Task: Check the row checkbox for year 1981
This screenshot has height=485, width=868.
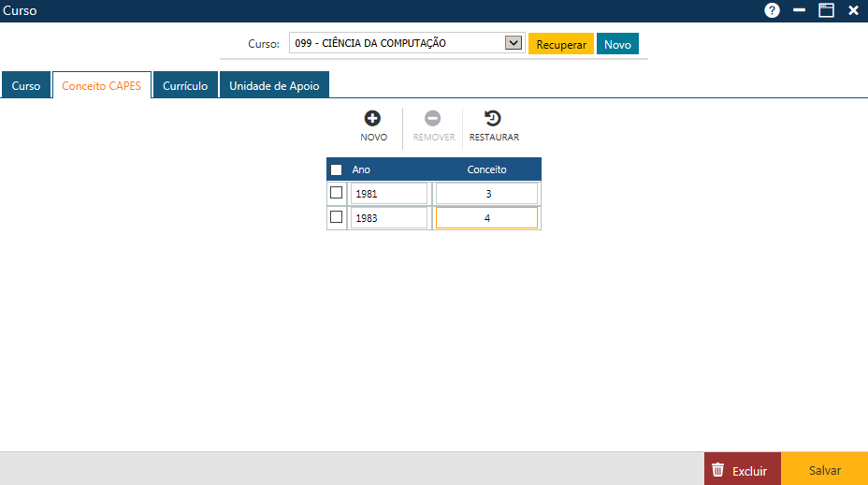Action: click(x=337, y=193)
